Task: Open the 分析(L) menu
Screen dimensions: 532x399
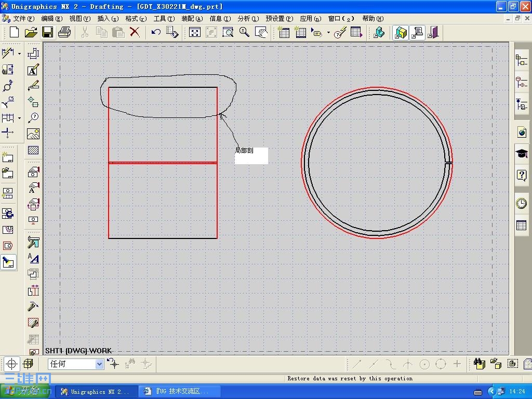Action: (x=248, y=19)
